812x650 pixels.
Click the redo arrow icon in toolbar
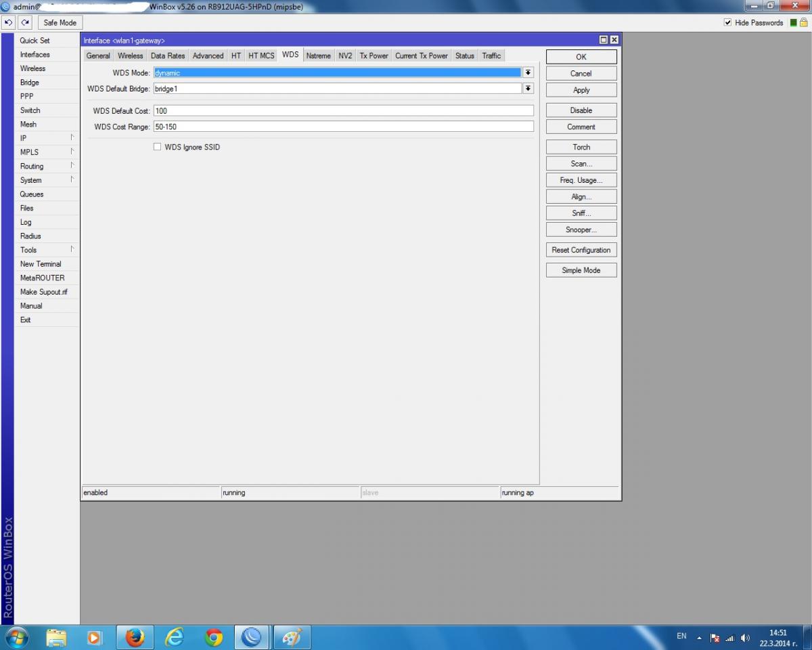point(26,22)
